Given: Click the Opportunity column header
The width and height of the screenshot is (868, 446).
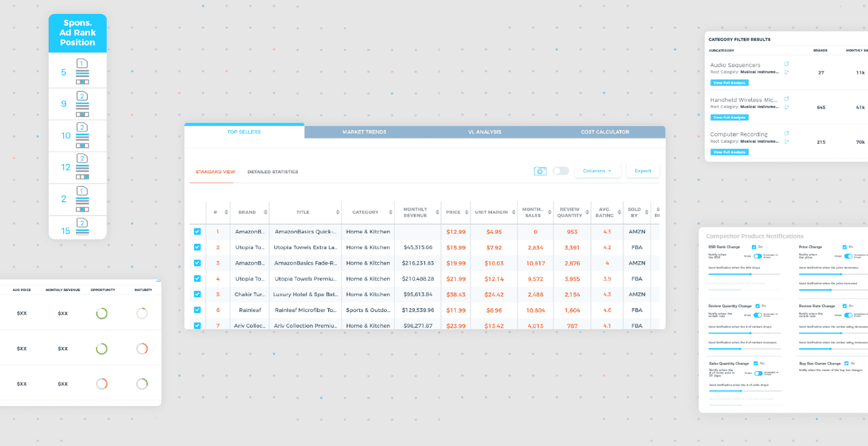Looking at the screenshot, I should [103, 290].
